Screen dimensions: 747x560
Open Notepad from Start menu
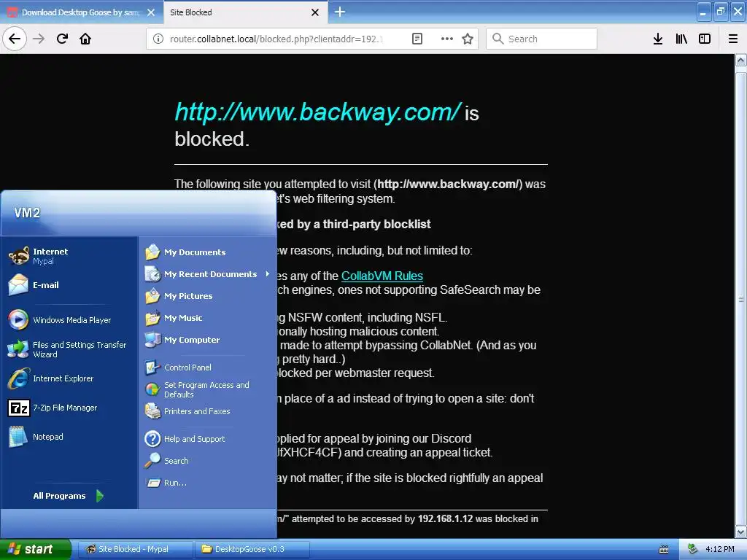click(69, 437)
